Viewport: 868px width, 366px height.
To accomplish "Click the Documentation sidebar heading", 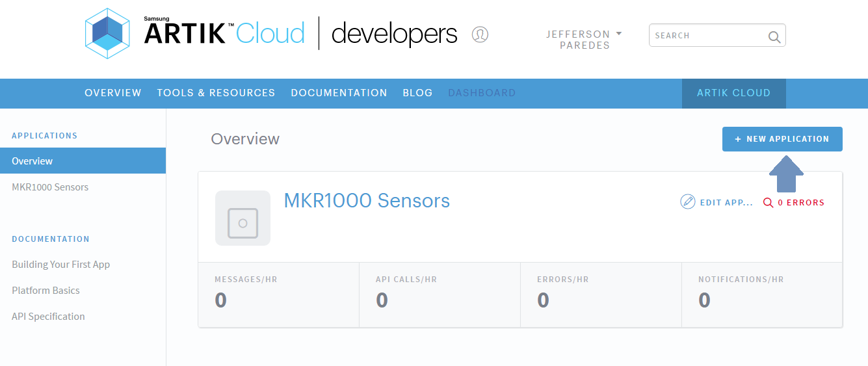I will [x=51, y=239].
